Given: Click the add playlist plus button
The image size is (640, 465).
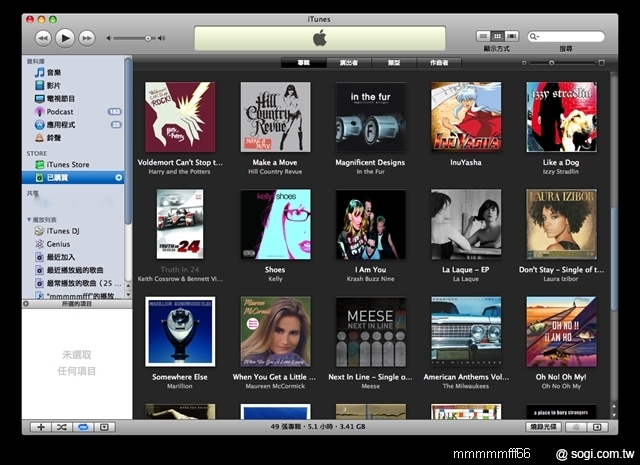Looking at the screenshot, I should 41,427.
